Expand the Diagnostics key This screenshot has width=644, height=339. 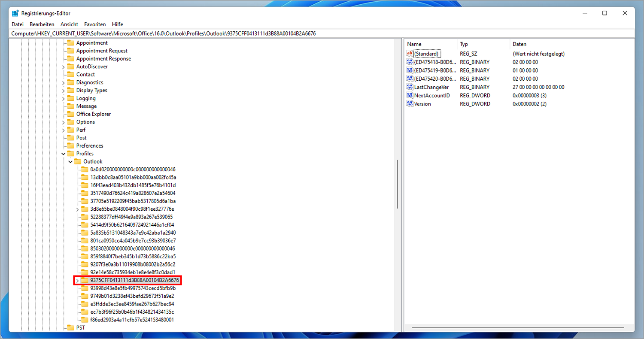coord(64,83)
